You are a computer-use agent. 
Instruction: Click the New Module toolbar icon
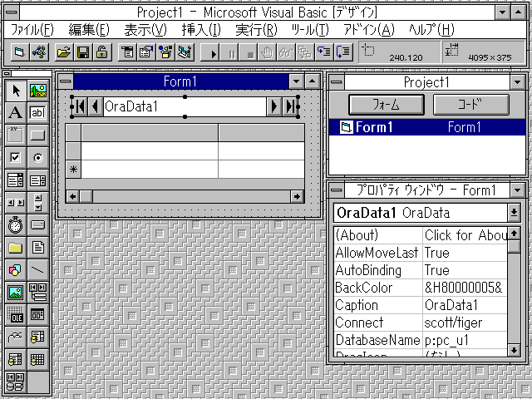coord(39,52)
